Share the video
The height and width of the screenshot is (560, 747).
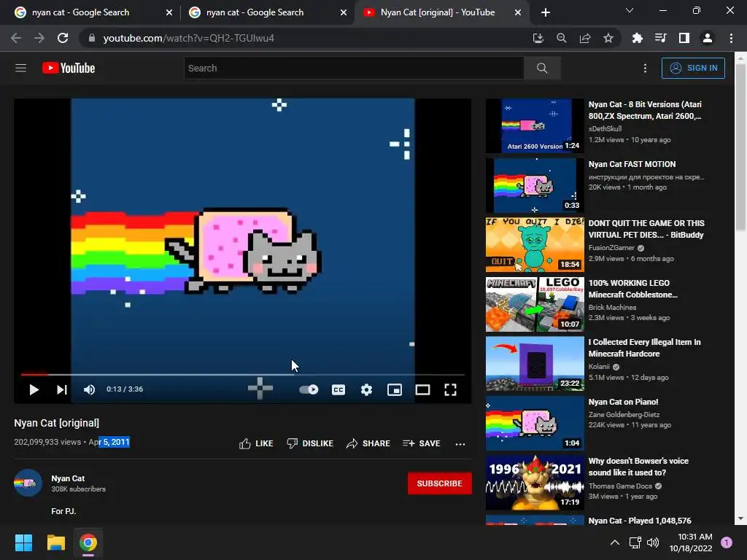click(368, 443)
